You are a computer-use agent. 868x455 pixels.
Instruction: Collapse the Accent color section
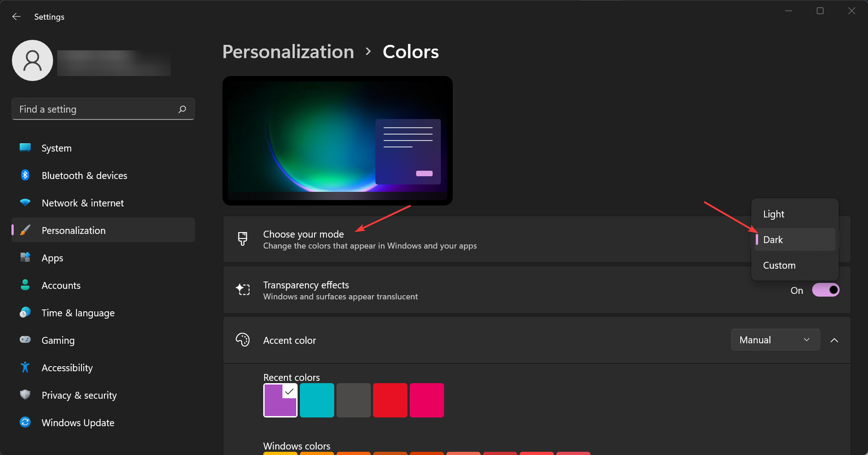pyautogui.click(x=834, y=340)
